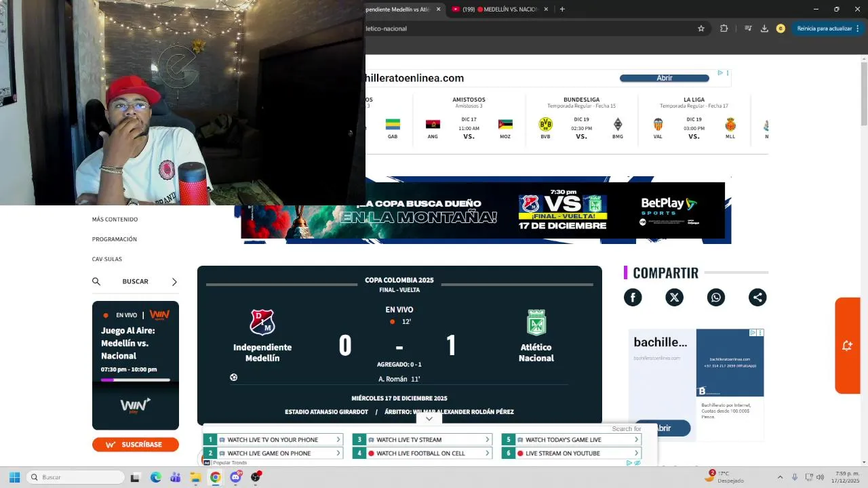The height and width of the screenshot is (488, 868).
Task: Click the orange notification bell tab
Action: [848, 346]
